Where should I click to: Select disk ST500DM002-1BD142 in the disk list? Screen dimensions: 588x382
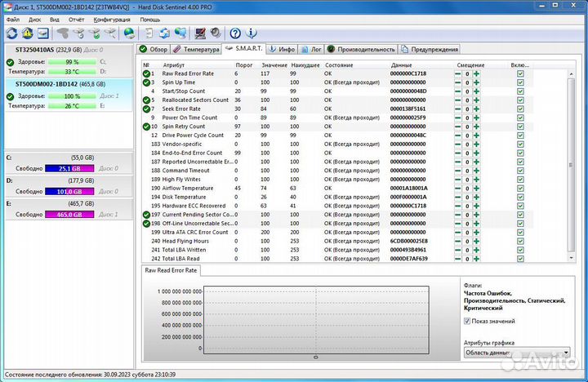click(69, 95)
